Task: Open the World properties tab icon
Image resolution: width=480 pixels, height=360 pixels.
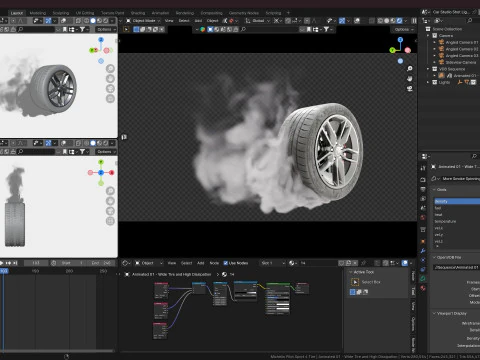Action: (423, 218)
